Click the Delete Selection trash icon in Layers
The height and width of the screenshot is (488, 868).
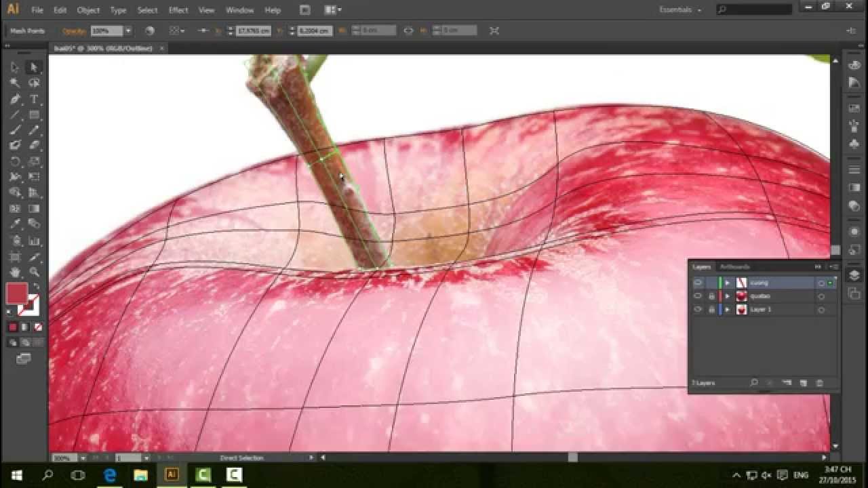tap(819, 383)
